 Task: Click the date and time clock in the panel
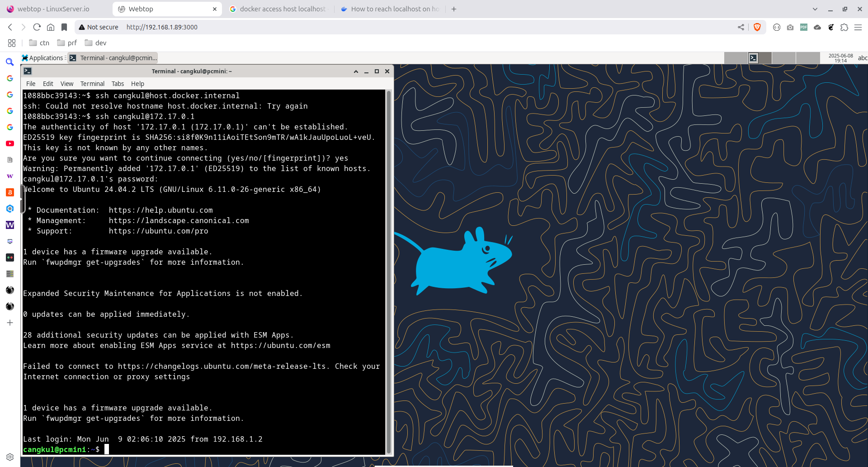coord(840,58)
